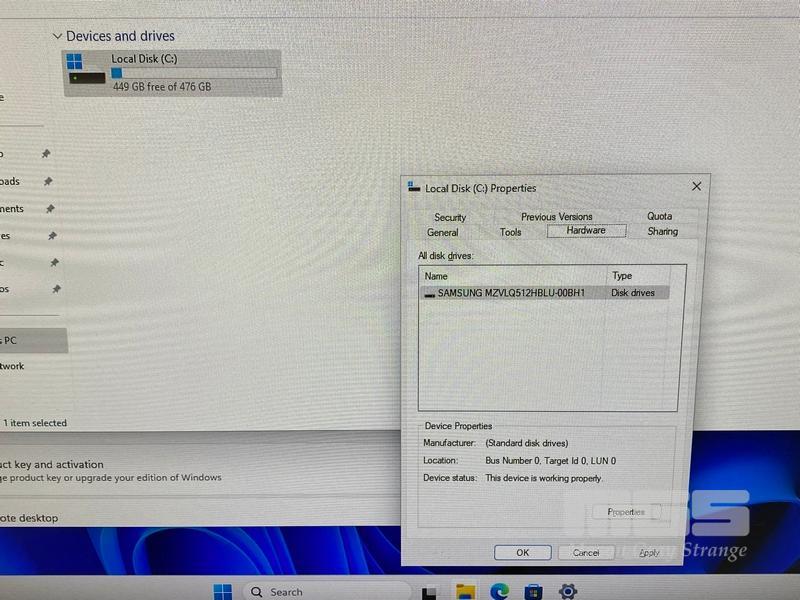Screen dimensions: 800x600
Task: Select the Hardware tab
Action: [x=586, y=231]
